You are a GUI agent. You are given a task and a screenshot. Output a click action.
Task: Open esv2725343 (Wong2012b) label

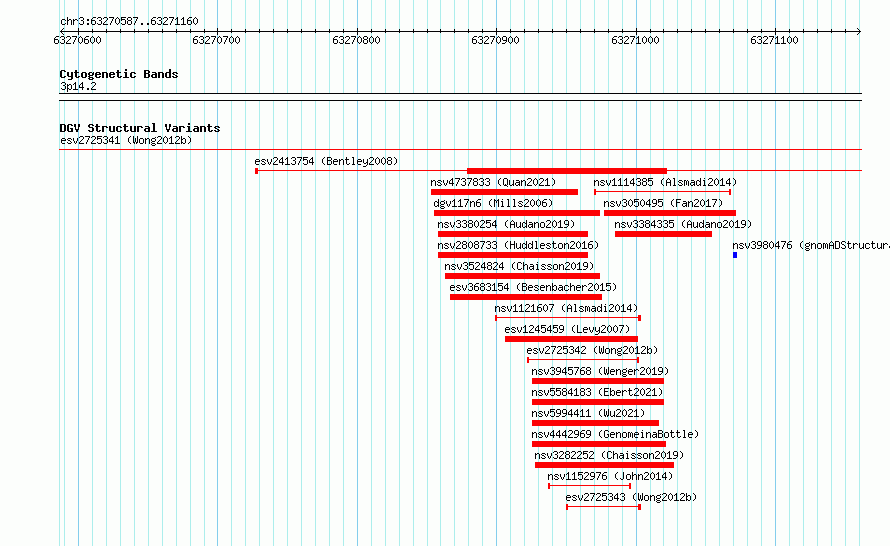(631, 497)
